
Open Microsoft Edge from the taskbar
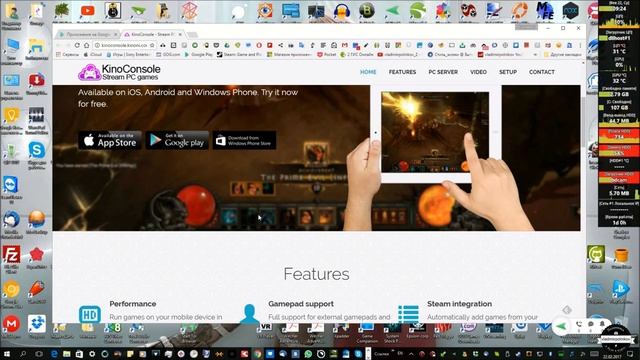point(54,354)
